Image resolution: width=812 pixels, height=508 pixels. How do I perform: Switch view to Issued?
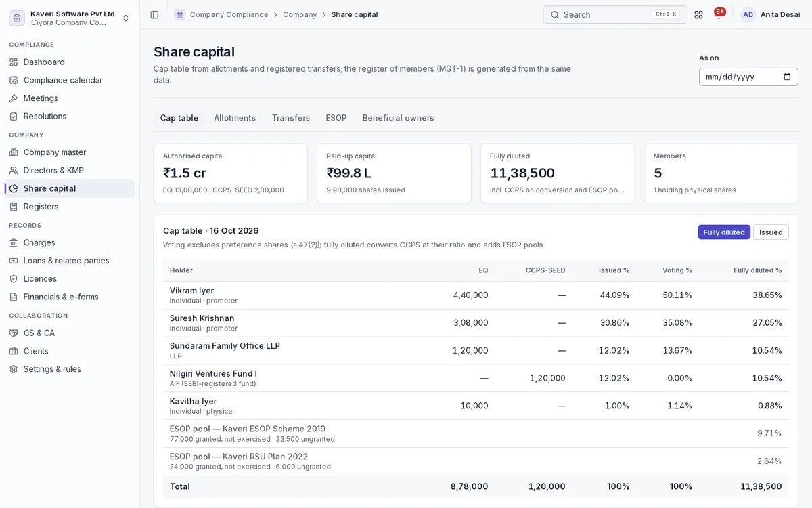[771, 232]
